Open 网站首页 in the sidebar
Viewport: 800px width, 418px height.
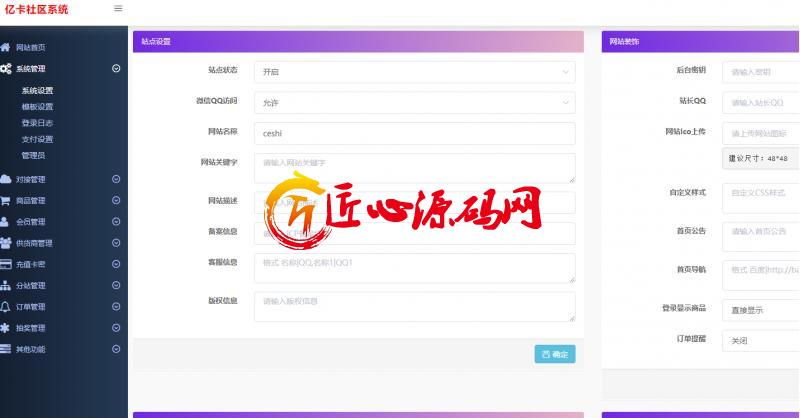pos(31,47)
